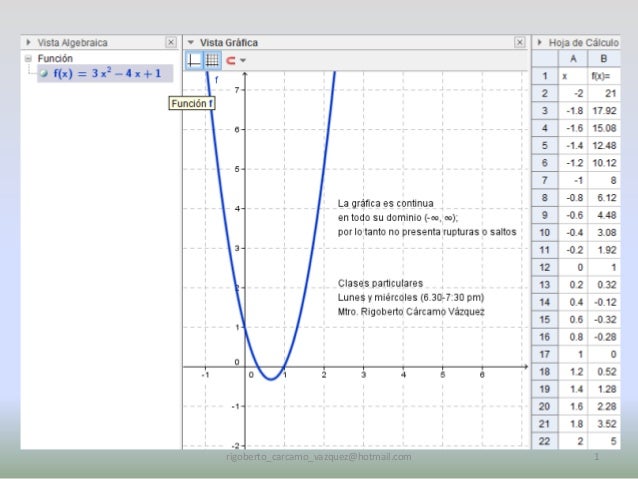Select spreadsheet column A header
The width and height of the screenshot is (638, 479).
(x=575, y=60)
